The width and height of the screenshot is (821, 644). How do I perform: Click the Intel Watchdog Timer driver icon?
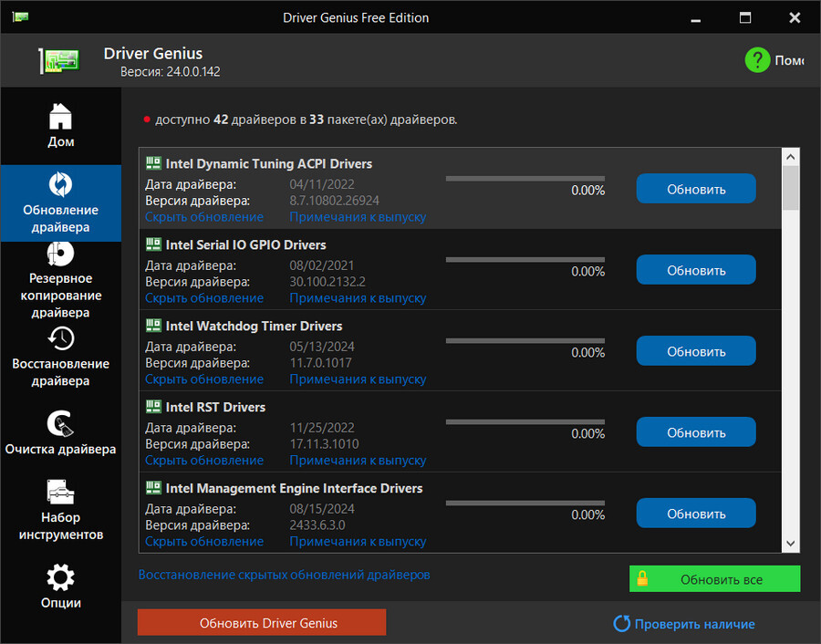click(x=153, y=325)
